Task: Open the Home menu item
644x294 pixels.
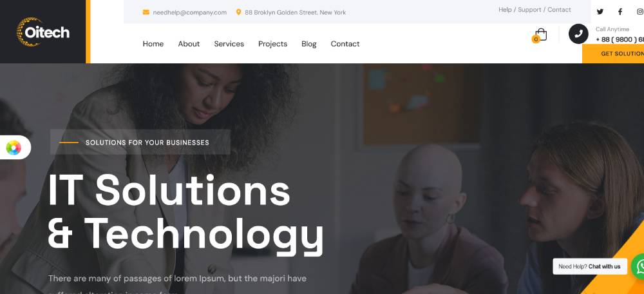Action: point(153,44)
